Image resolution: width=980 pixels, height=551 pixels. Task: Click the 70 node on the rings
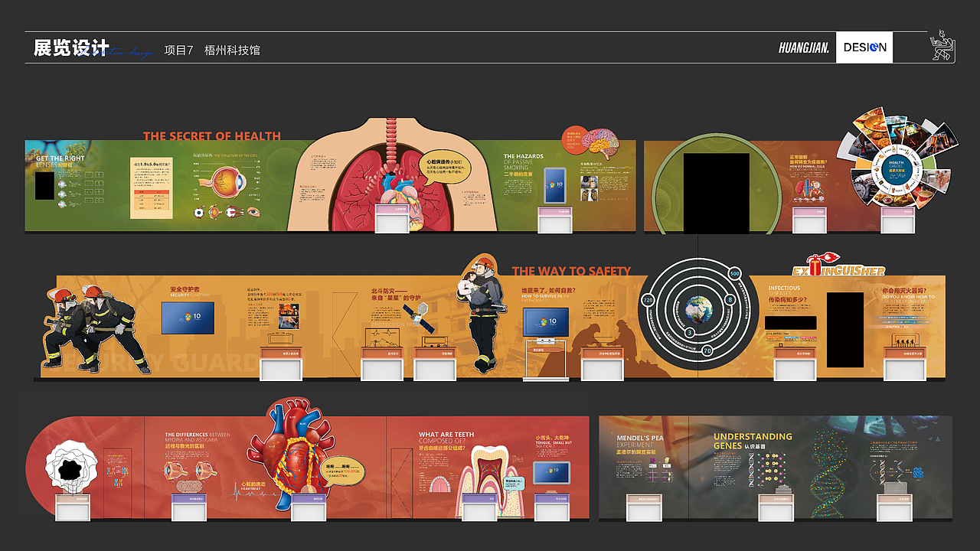pyautogui.click(x=707, y=350)
